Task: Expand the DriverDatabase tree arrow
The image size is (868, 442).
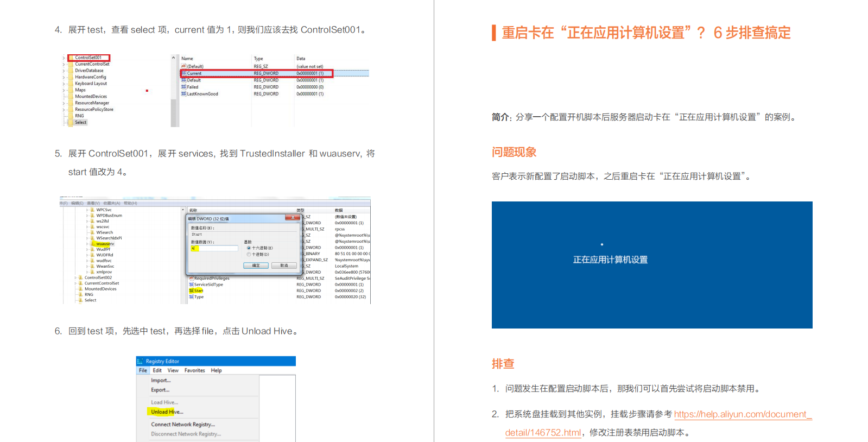Action: point(64,71)
